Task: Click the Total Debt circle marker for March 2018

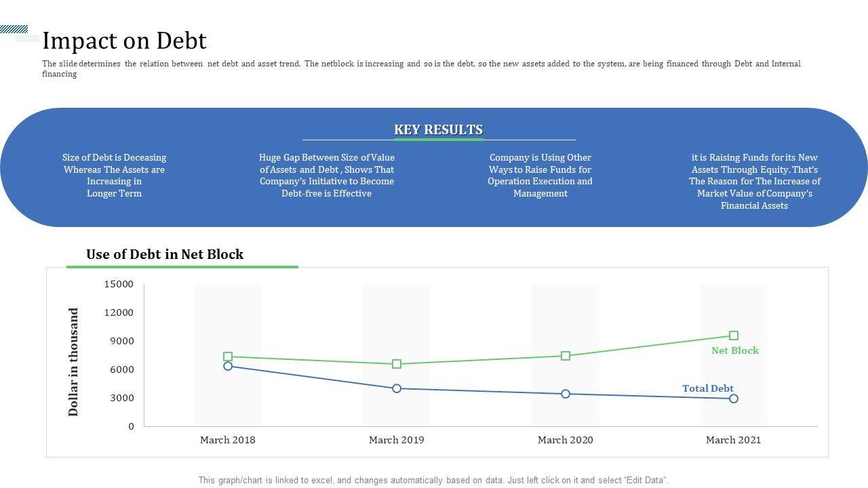Action: pos(228,366)
